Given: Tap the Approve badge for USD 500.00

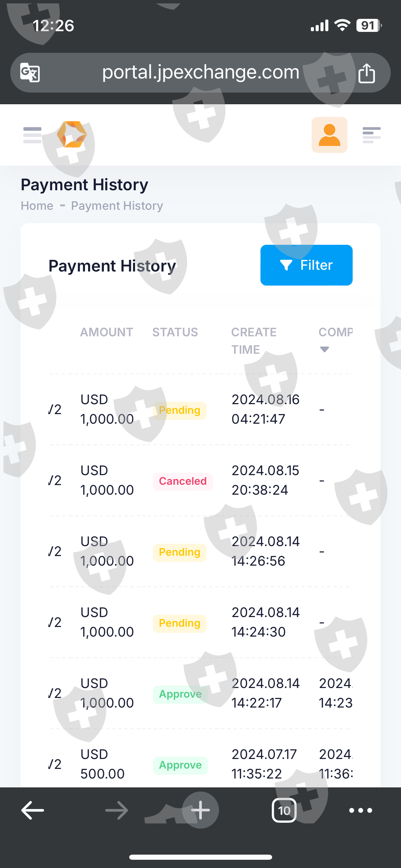Looking at the screenshot, I should coord(180,765).
